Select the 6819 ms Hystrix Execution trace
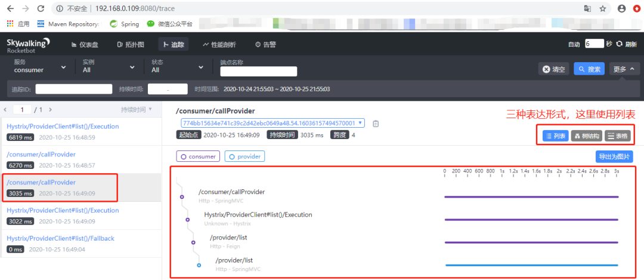644x280 pixels. coord(81,131)
